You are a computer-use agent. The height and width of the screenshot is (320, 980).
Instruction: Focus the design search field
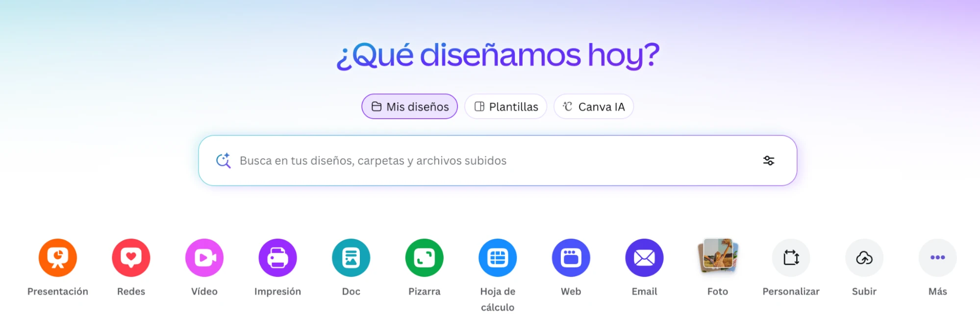click(x=498, y=161)
